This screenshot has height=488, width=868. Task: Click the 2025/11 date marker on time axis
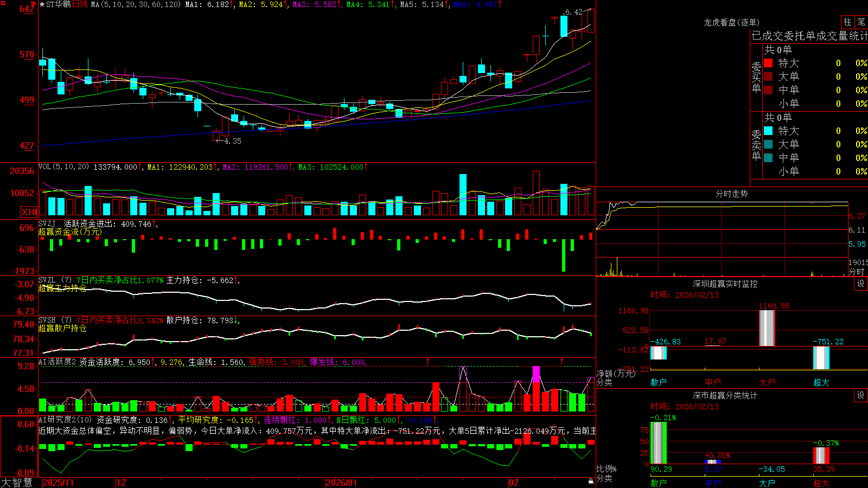[x=58, y=482]
